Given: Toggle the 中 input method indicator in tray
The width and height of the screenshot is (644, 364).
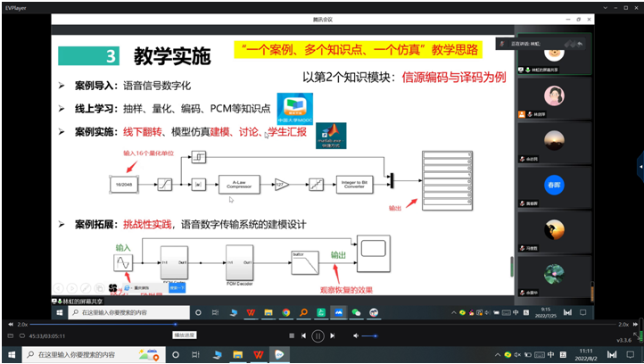Looking at the screenshot, I should point(553,354).
